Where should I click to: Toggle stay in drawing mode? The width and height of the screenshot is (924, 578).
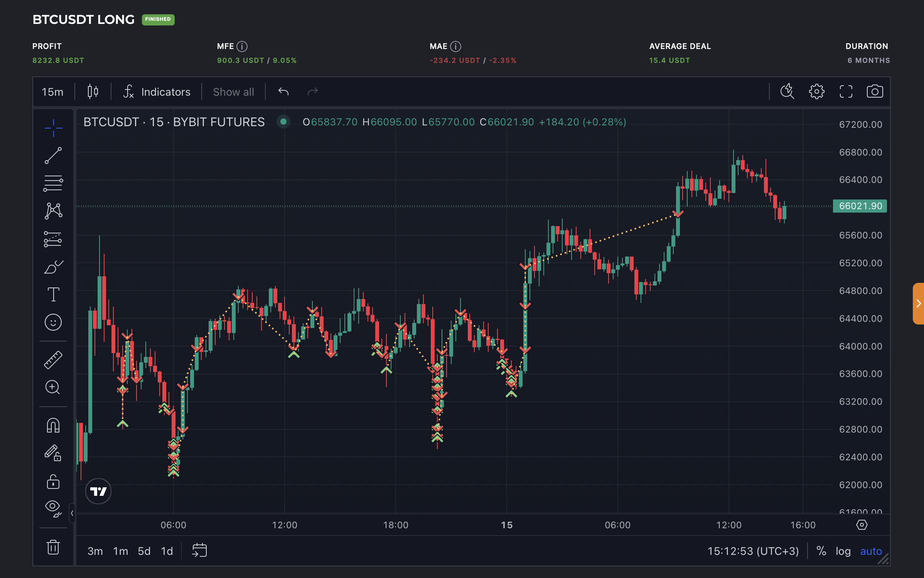(x=53, y=453)
